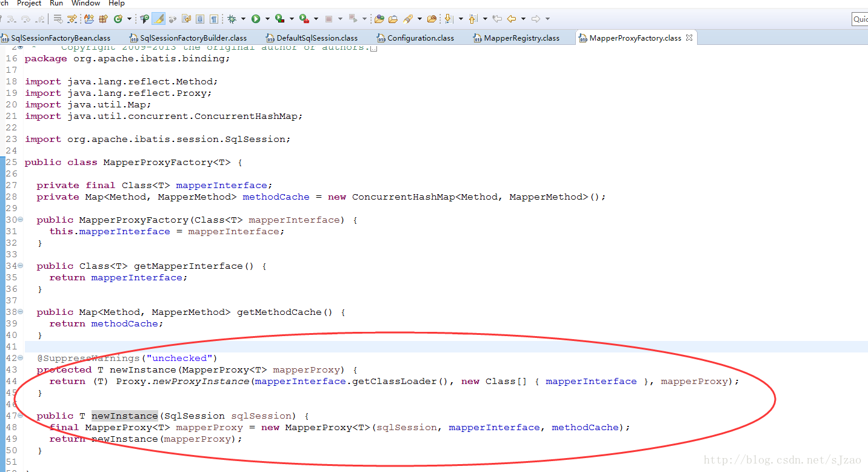Open the New Java Class dropdown arrow
This screenshot has width=868, height=472.
[129, 19]
